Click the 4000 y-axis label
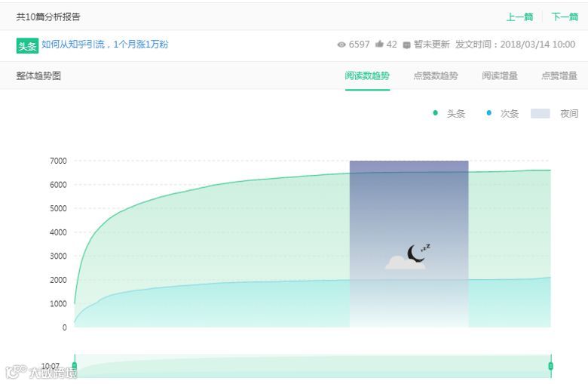The image size is (588, 384). [x=58, y=232]
